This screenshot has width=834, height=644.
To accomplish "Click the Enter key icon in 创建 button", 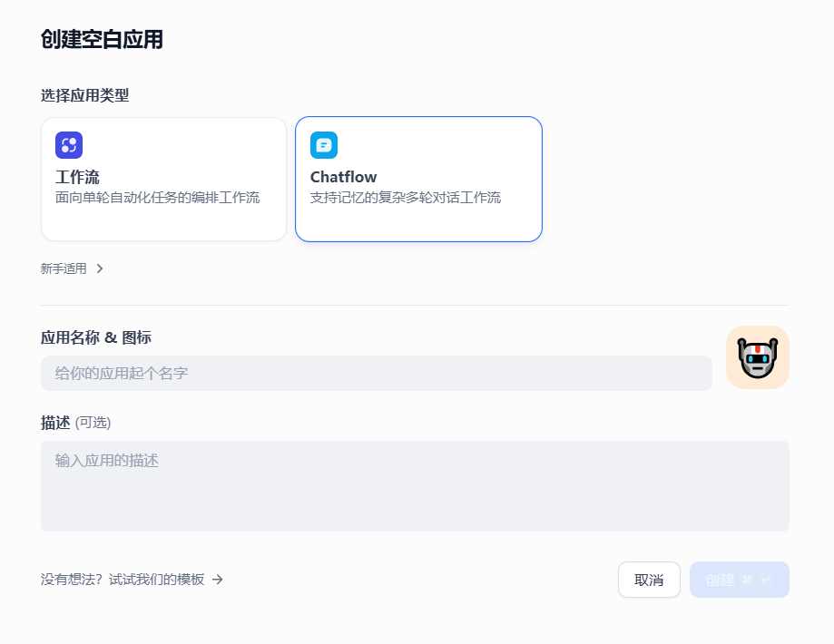I will pos(766,580).
